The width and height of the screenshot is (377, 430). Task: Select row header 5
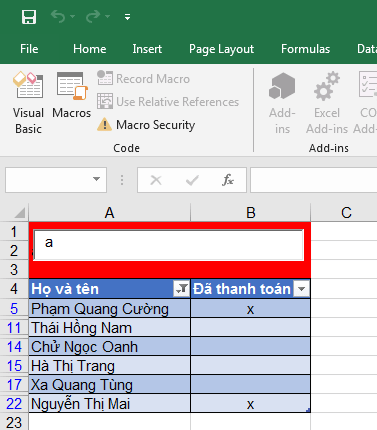click(14, 308)
